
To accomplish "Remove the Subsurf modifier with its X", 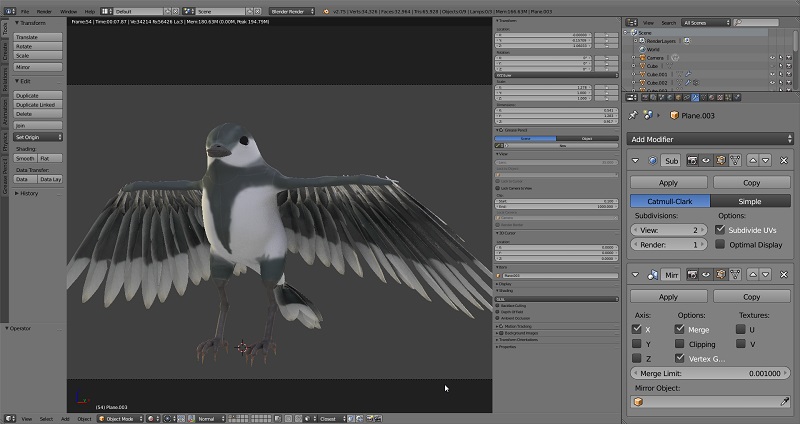I will pyautogui.click(x=784, y=160).
